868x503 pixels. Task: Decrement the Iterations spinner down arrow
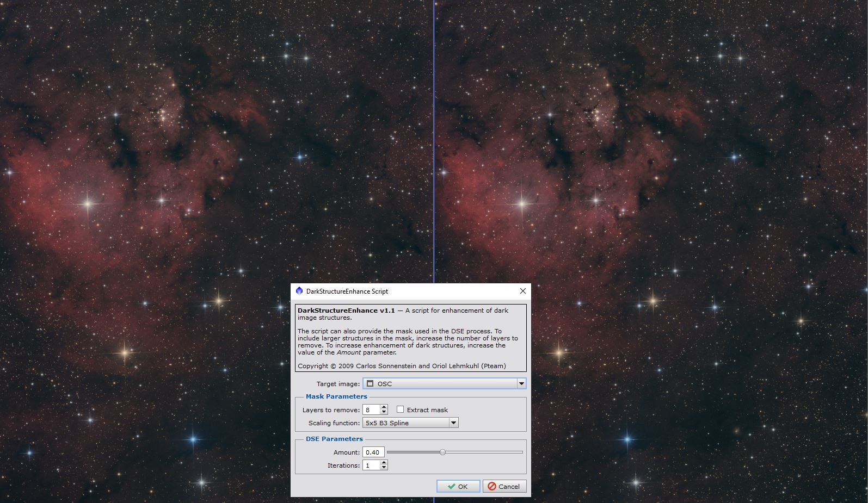coord(384,468)
